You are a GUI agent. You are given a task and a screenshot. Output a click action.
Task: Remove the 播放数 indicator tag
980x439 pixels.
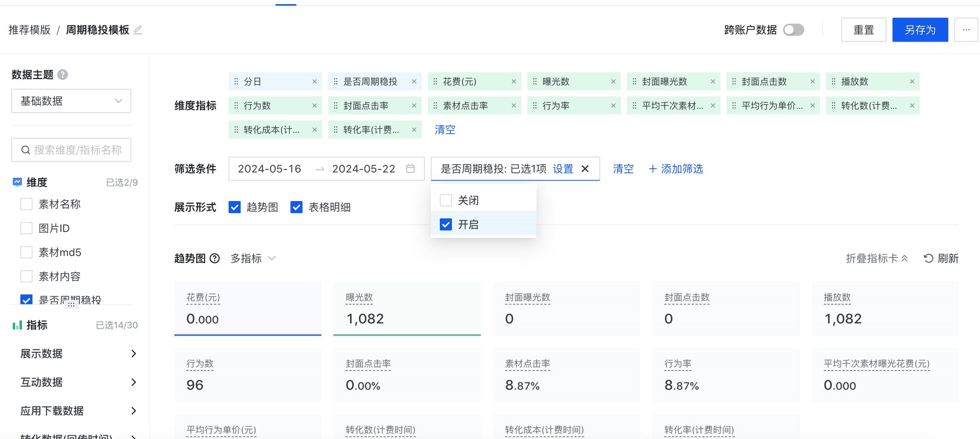912,82
